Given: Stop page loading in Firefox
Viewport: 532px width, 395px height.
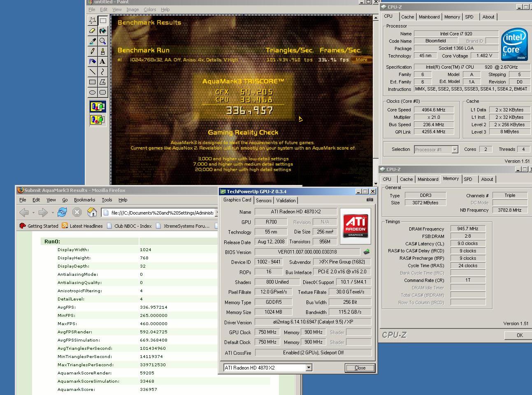Looking at the screenshot, I should [x=77, y=212].
